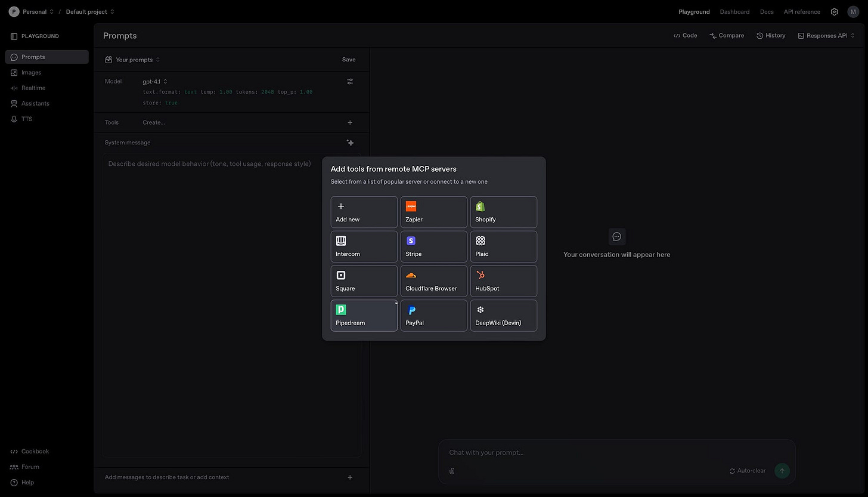Open the Your prompts dropdown
This screenshot has height=497, width=868.
coord(132,60)
